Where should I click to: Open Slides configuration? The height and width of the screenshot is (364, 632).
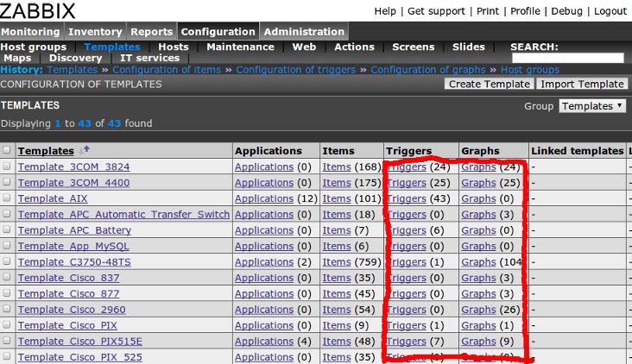[468, 47]
